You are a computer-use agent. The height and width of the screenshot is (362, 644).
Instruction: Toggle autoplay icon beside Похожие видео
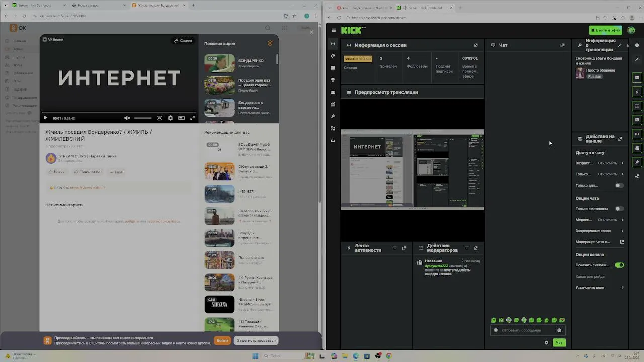point(270,43)
